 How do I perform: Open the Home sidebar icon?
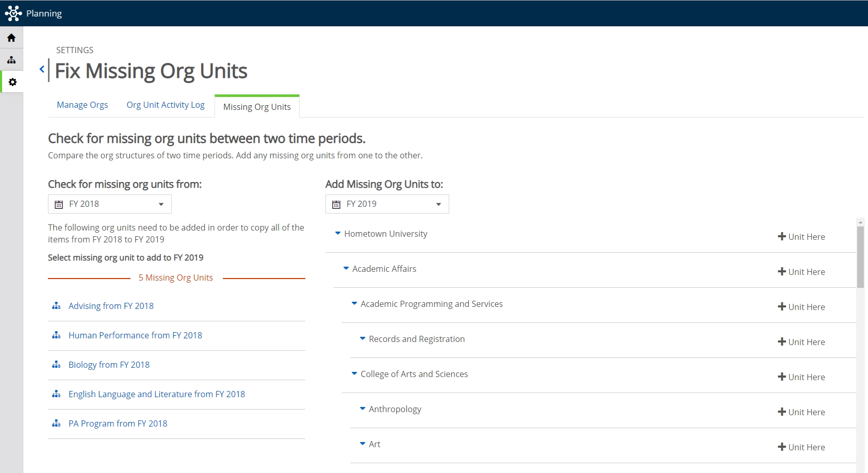click(11, 38)
